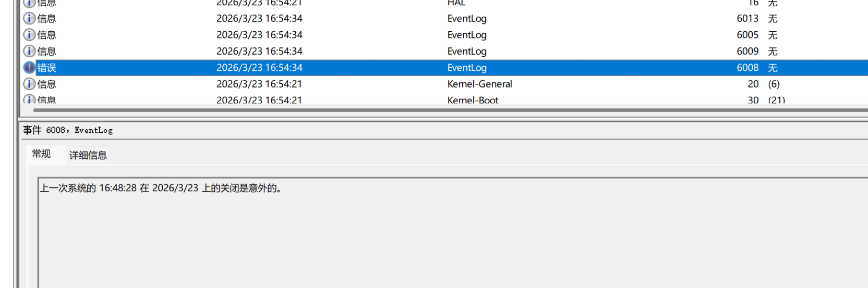This screenshot has width=868, height=288.
Task: Click task category (6) cell
Action: (x=774, y=84)
